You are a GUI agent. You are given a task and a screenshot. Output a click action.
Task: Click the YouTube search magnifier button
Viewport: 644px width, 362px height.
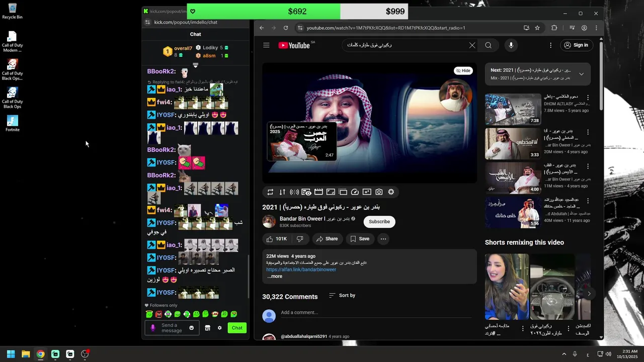coord(488,45)
